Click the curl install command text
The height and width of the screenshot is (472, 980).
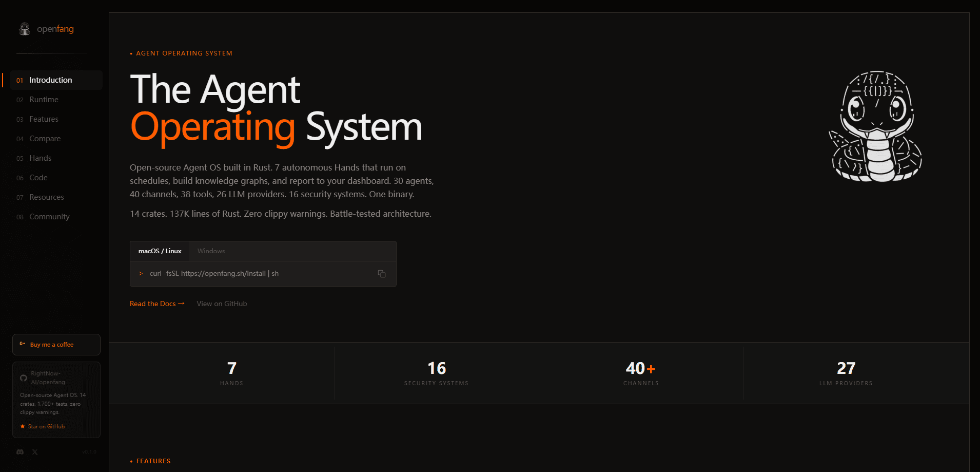[x=214, y=274]
